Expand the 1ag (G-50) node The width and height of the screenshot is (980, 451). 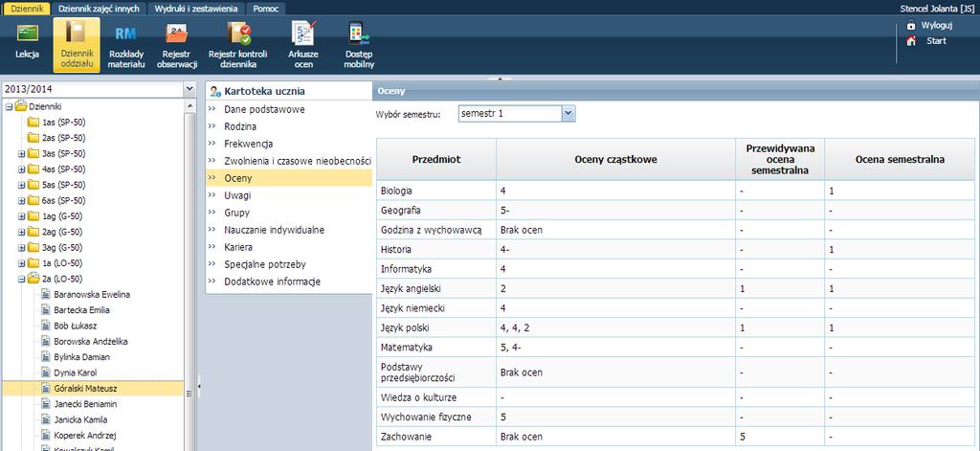tap(21, 216)
